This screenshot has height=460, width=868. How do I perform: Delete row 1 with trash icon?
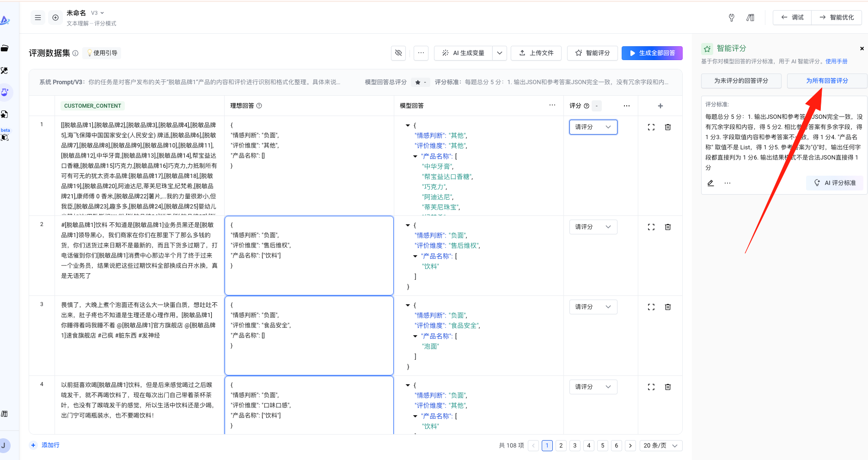(x=668, y=127)
